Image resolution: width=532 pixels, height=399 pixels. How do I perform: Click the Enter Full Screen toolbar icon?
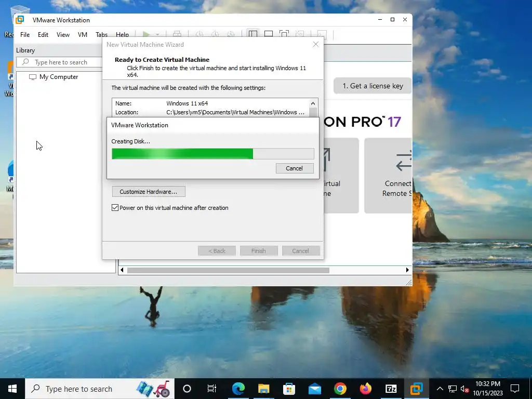pyautogui.click(x=284, y=34)
